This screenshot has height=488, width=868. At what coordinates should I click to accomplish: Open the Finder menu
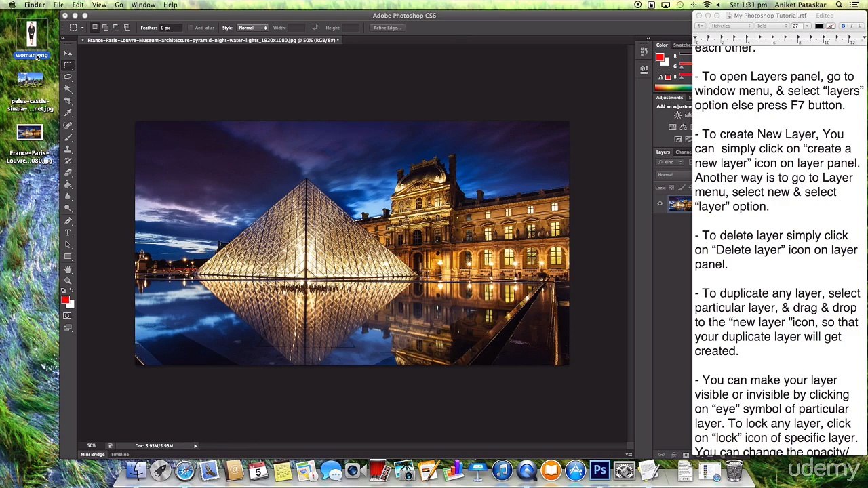coord(35,5)
